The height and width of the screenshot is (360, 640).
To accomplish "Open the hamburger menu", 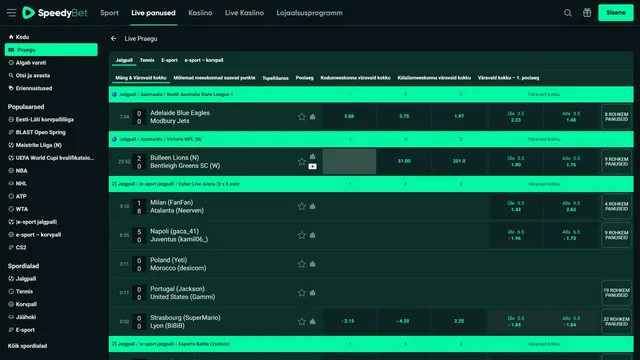I will (x=11, y=13).
